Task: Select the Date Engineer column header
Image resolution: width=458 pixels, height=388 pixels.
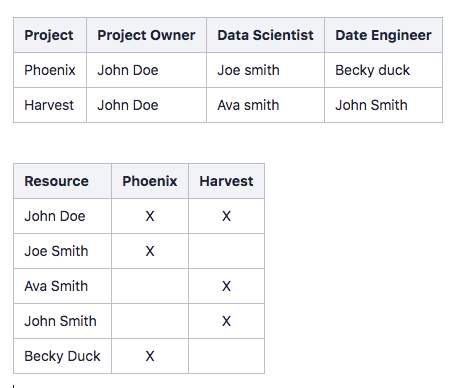Action: (383, 35)
